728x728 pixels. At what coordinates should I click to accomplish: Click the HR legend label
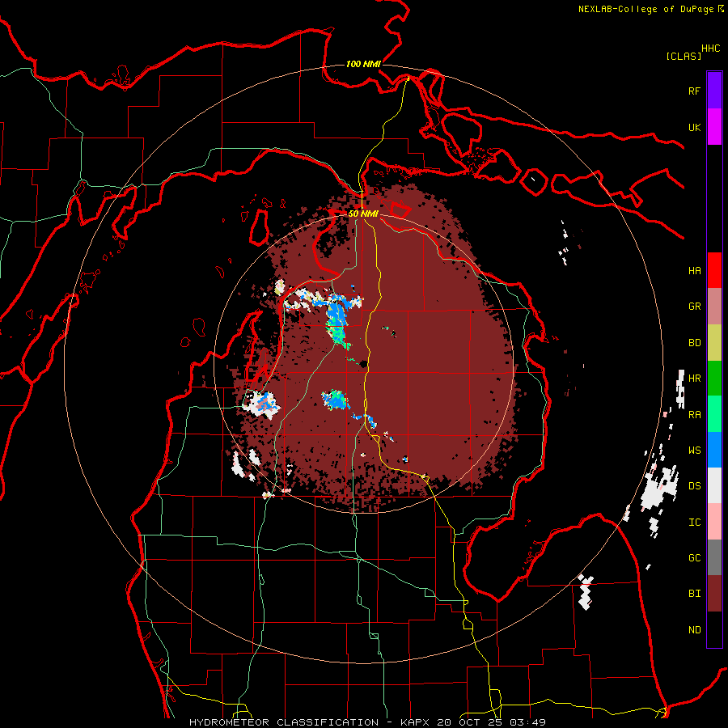[x=694, y=379]
